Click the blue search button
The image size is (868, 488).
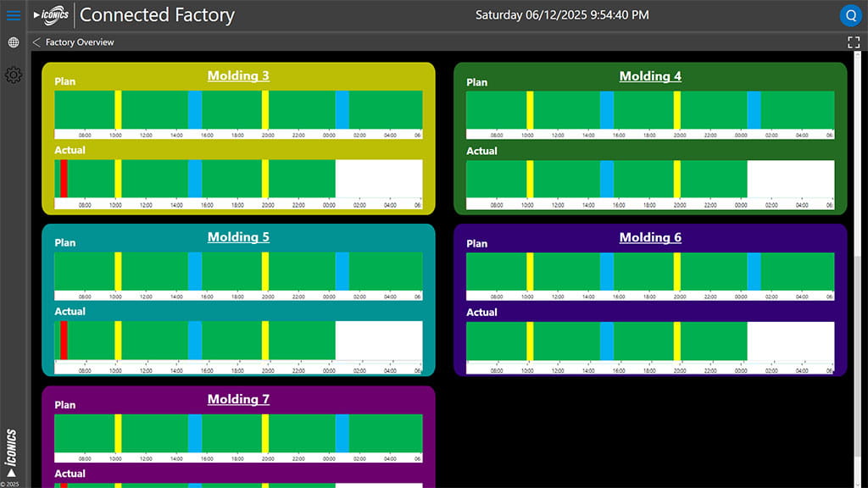pyautogui.click(x=850, y=15)
